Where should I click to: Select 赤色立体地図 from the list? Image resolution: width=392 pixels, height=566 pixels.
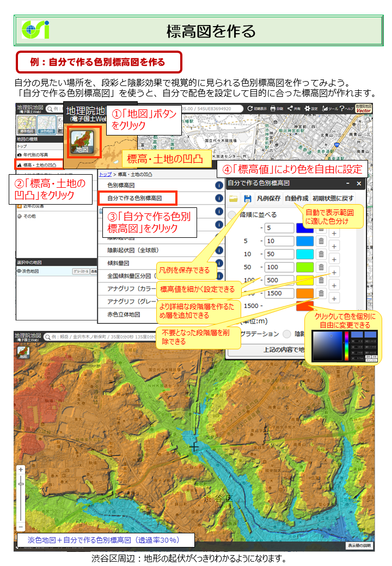[124, 315]
